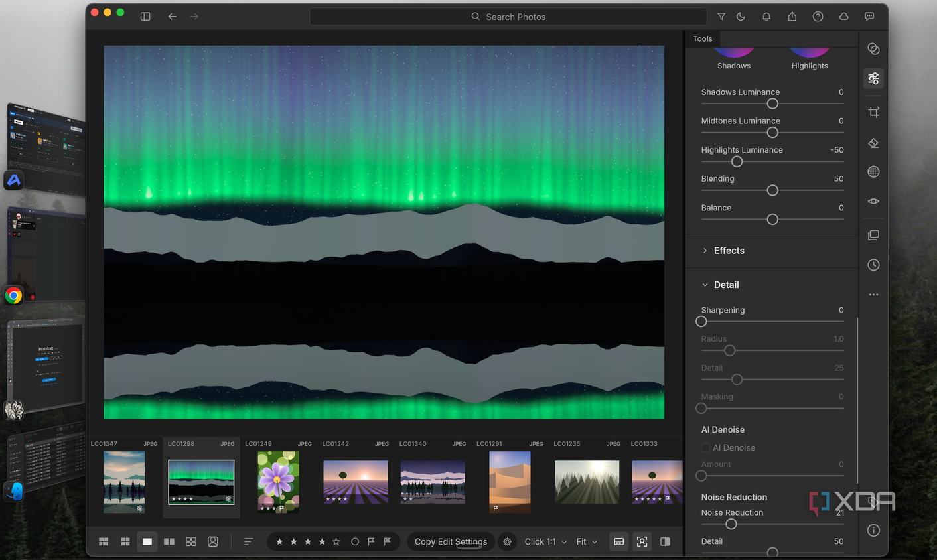The height and width of the screenshot is (560, 937).
Task: Click the Search Photos field
Action: [x=508, y=17]
